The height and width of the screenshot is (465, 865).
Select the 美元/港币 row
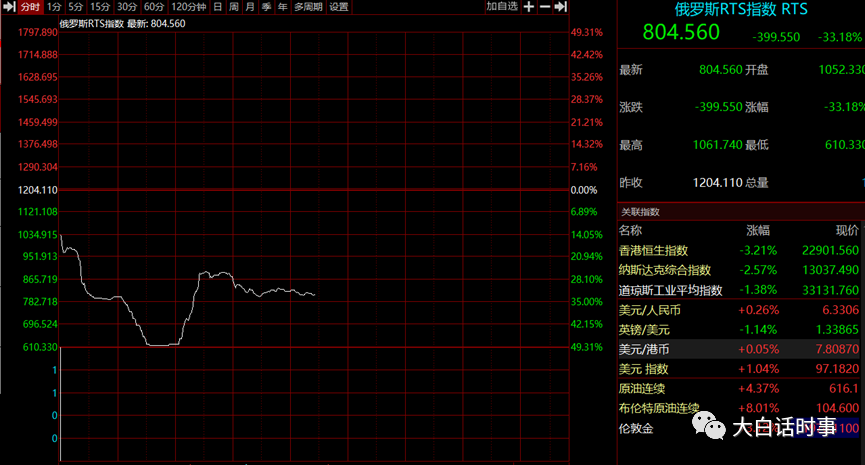[x=739, y=349]
